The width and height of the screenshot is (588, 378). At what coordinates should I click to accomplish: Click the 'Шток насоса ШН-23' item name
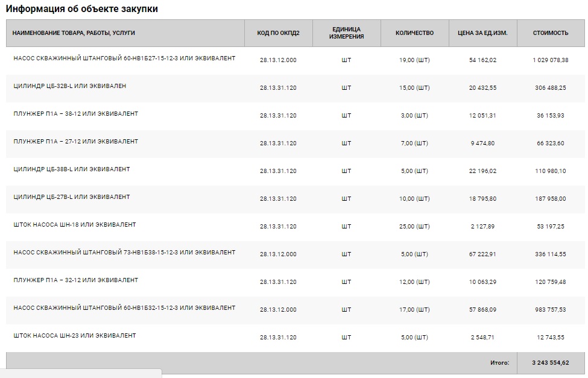tap(74, 336)
